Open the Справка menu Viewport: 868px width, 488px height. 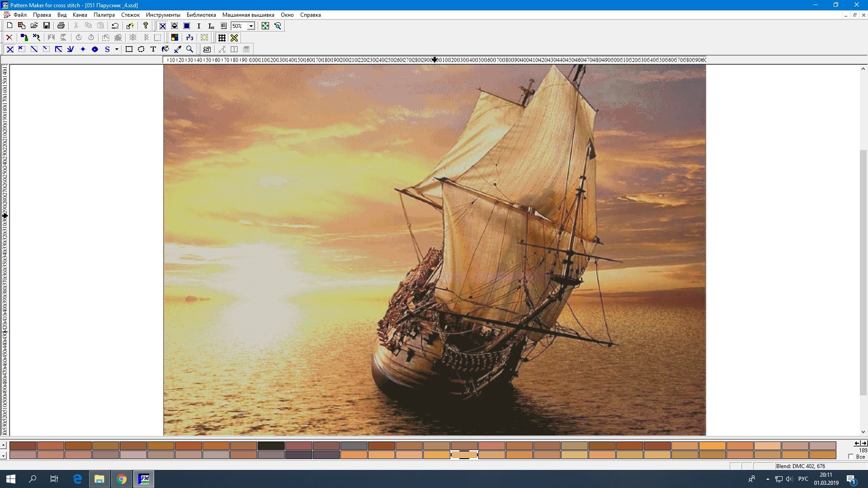click(x=310, y=15)
